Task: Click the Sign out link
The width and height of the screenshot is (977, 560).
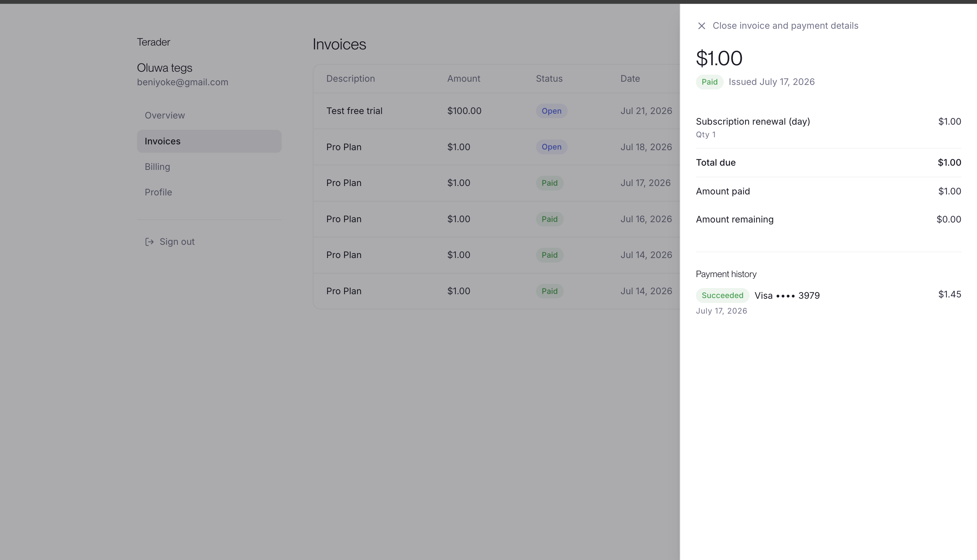Action: click(x=170, y=242)
